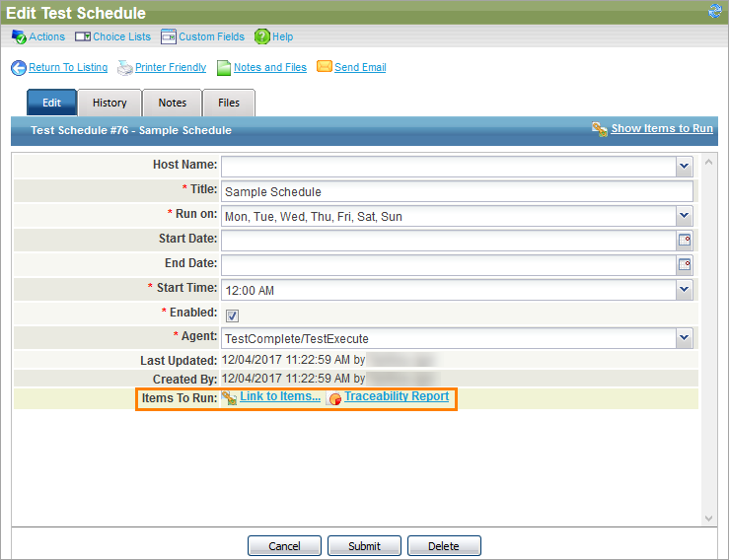Open the Custom Fields menu

[x=211, y=36]
